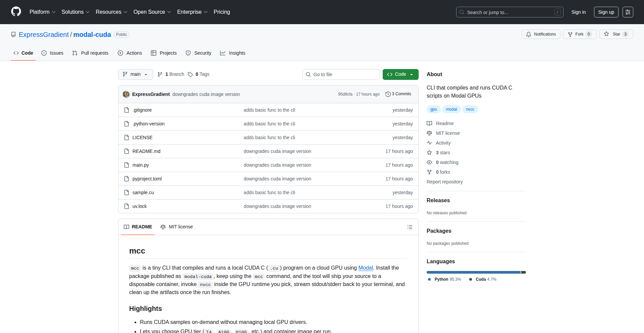Fork the modal-cuda repository
644x333 pixels.
click(x=579, y=34)
